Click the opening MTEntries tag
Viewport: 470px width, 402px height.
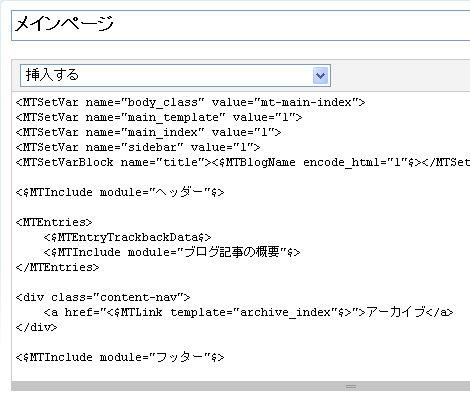[54, 222]
